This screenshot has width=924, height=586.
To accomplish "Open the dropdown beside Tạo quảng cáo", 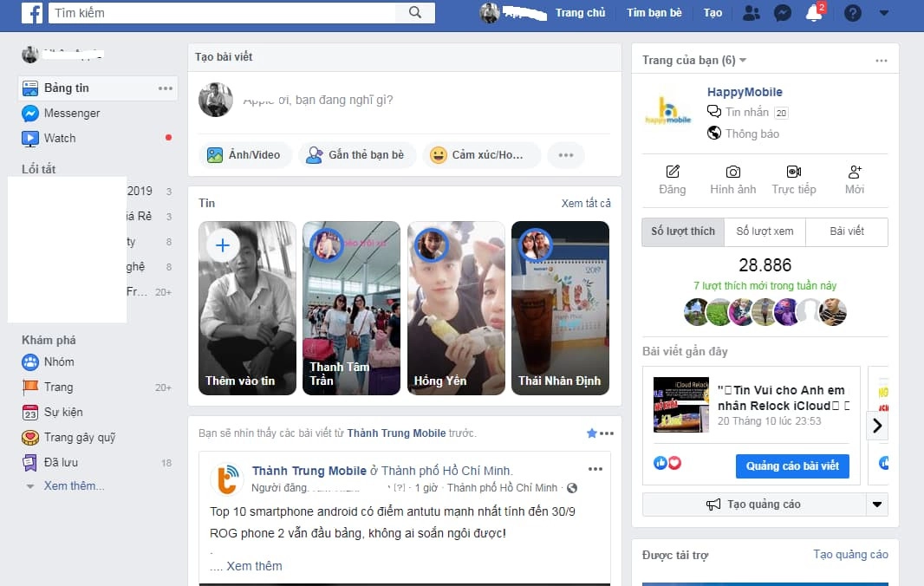I will (875, 504).
